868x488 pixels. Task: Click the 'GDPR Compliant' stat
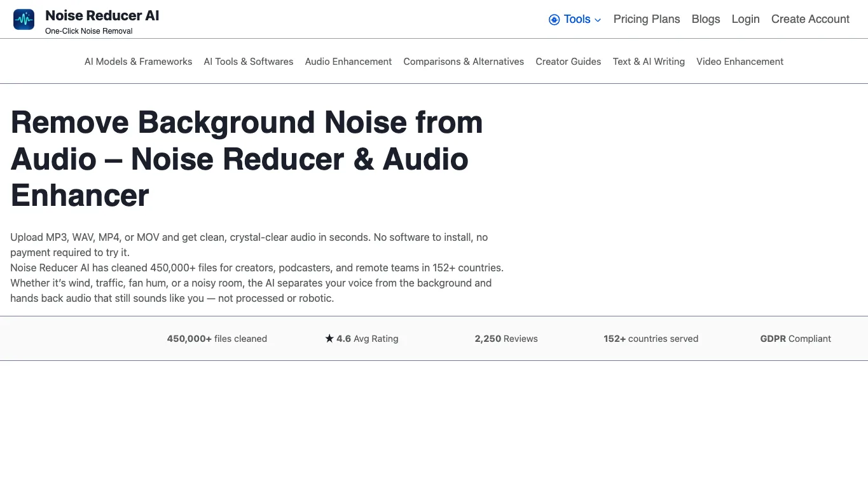(x=796, y=339)
